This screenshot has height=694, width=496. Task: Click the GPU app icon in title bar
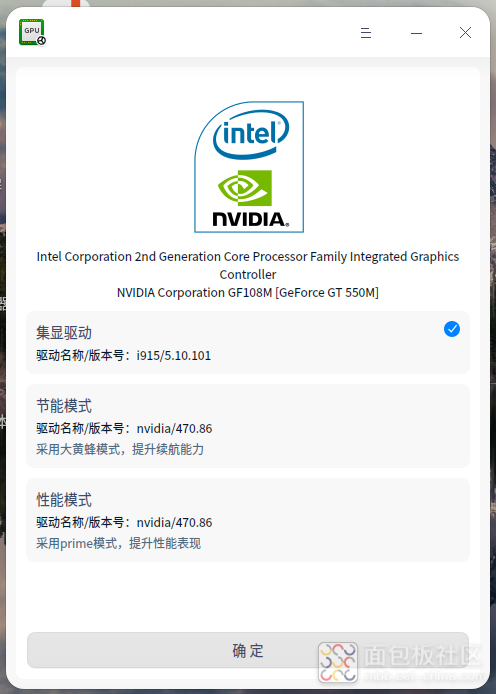point(32,32)
